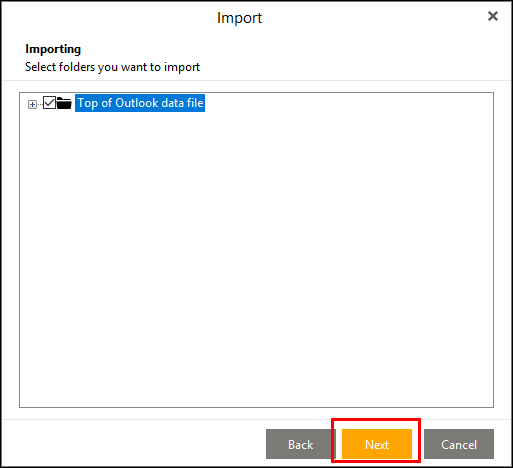This screenshot has height=468, width=513.
Task: Expand the Top of Outlook data file node
Action: [x=32, y=105]
